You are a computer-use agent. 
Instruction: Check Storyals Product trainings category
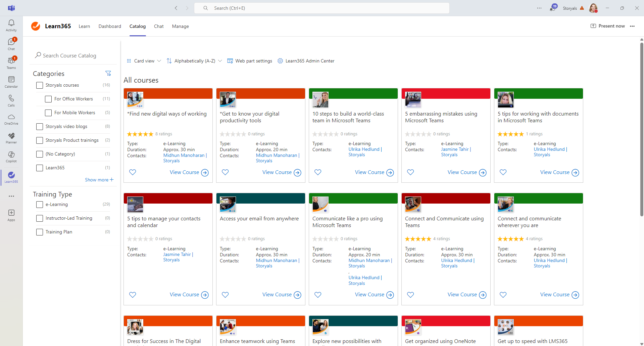[x=40, y=140]
